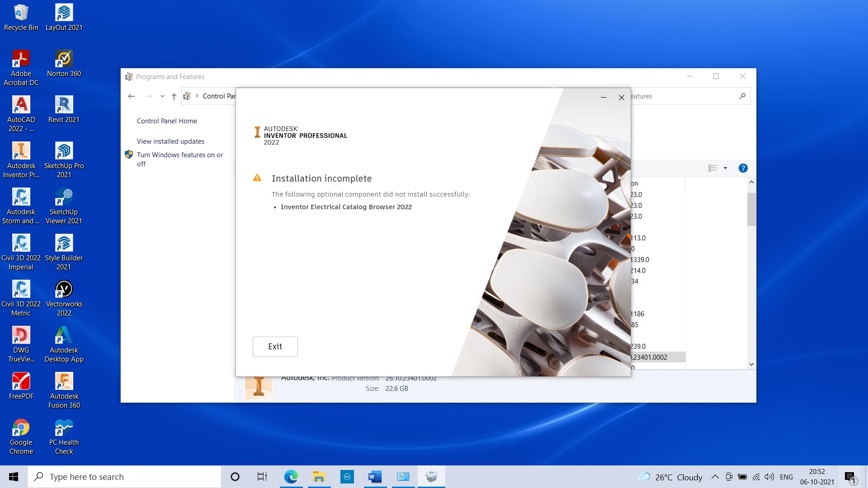Go back in Programs and Features
Image resolution: width=868 pixels, height=488 pixels.
(132, 96)
